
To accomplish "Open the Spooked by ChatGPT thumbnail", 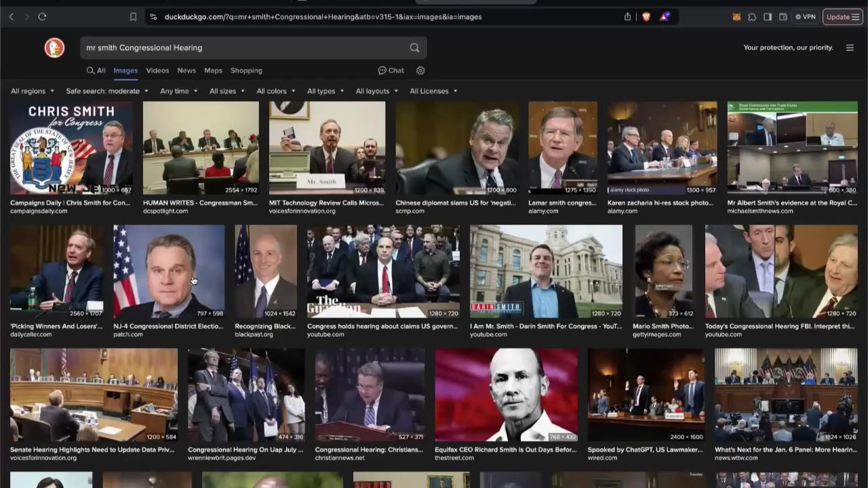I will [x=646, y=395].
